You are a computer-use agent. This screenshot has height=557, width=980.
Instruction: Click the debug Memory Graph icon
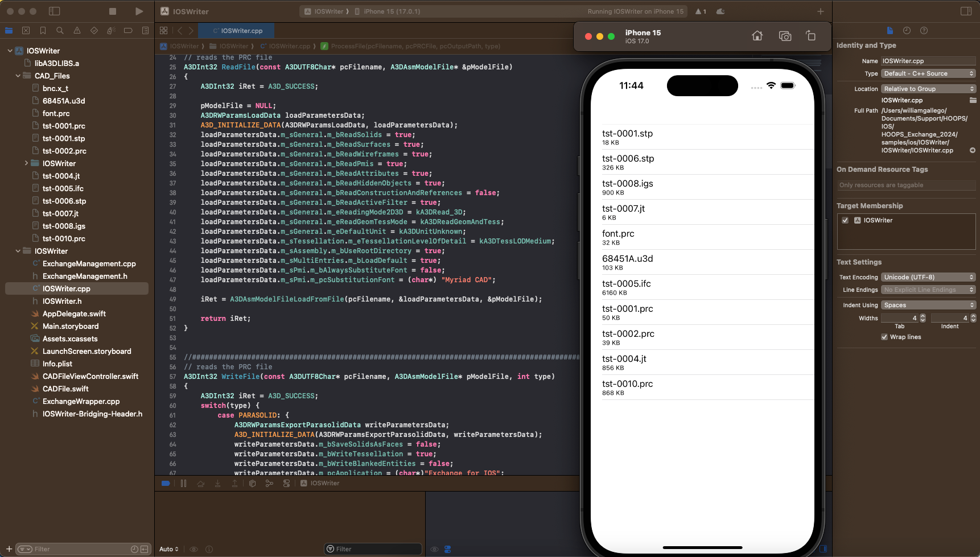(269, 483)
